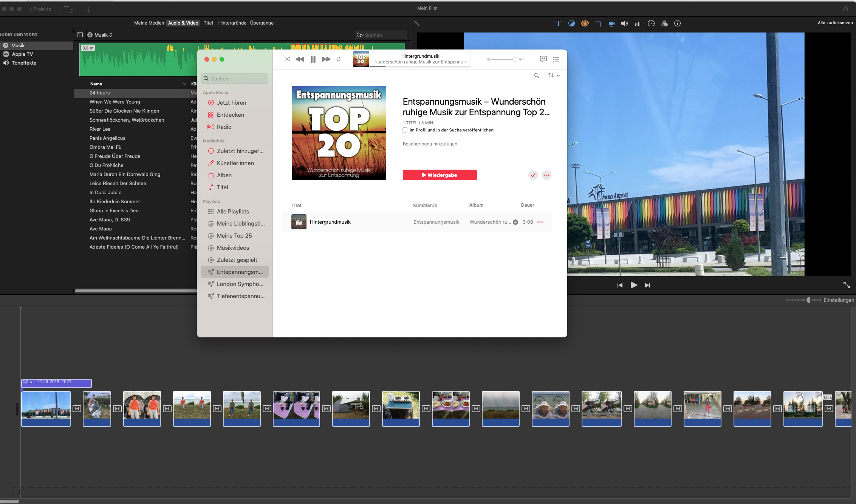Viewport: 856px width, 504px height.
Task: Open the Hintergründe tab
Action: tap(232, 23)
